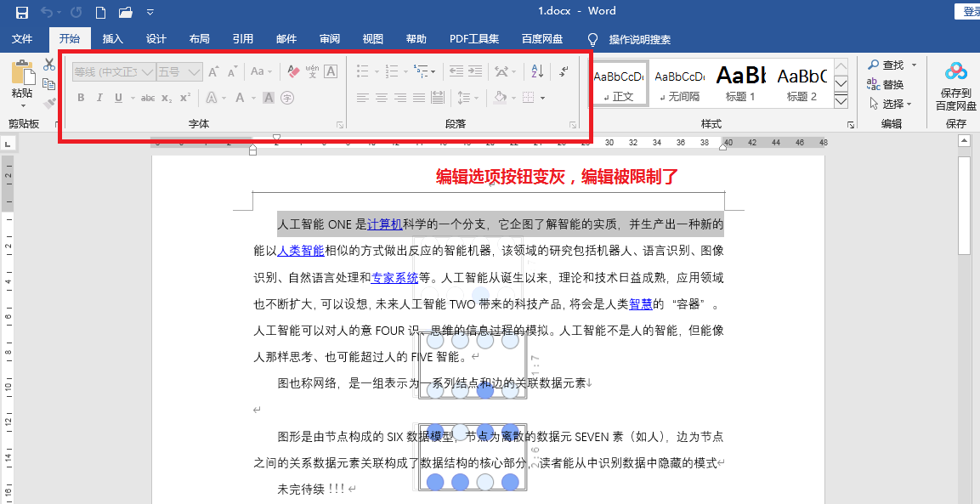980x504 pixels.
Task: Toggle Italic formatting
Action: pos(99,98)
